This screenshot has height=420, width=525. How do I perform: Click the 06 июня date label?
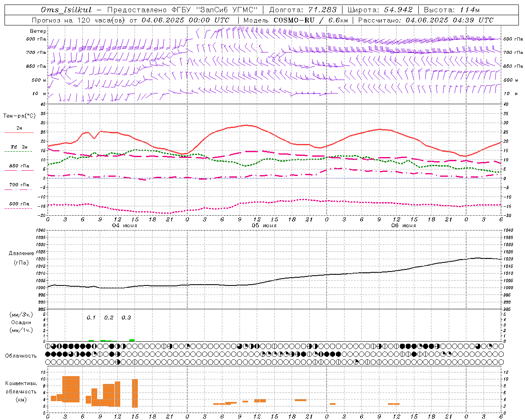404,226
